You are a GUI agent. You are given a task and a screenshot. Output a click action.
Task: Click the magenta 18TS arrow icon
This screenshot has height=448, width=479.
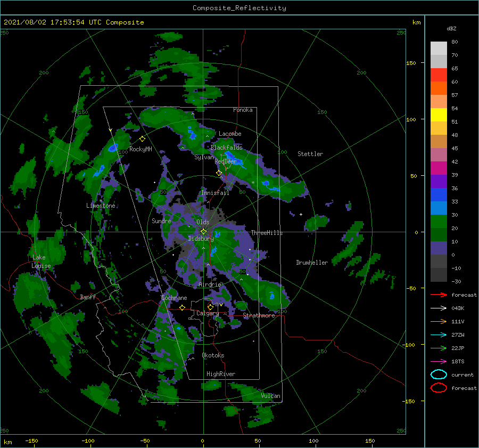click(x=439, y=362)
